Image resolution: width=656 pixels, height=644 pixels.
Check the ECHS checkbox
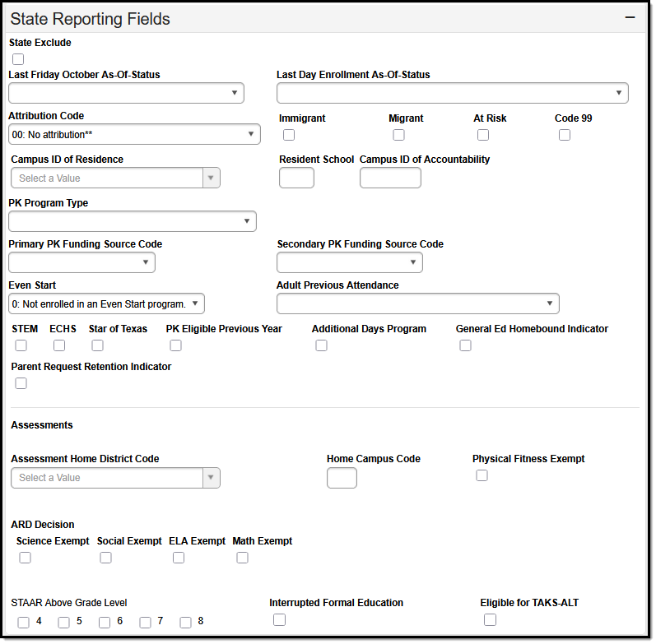pos(59,345)
